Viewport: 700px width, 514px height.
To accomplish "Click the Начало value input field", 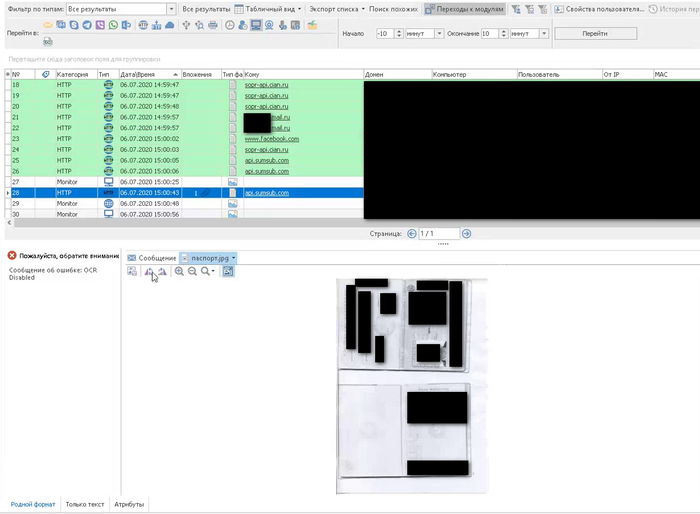I will 385,33.
